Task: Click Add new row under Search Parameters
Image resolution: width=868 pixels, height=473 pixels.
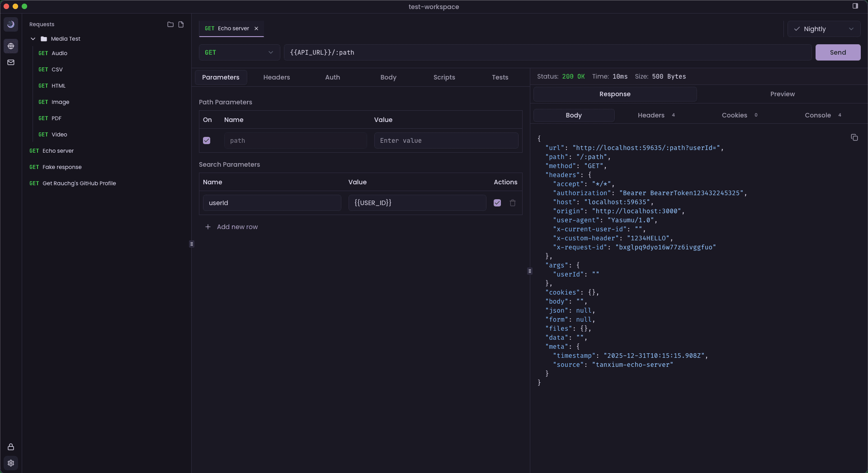Action: [232, 227]
